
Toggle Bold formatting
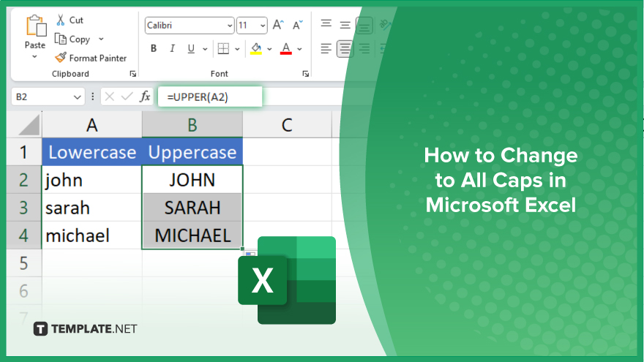(x=154, y=48)
